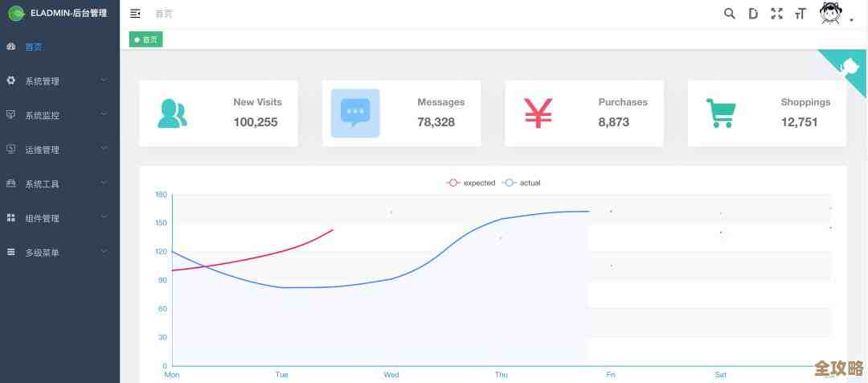Toggle the expected series in chart legend
The image size is (868, 383).
(472, 183)
